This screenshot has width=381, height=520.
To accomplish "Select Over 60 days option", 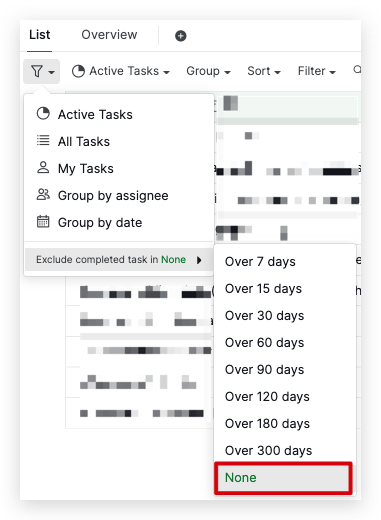I will coord(285,343).
